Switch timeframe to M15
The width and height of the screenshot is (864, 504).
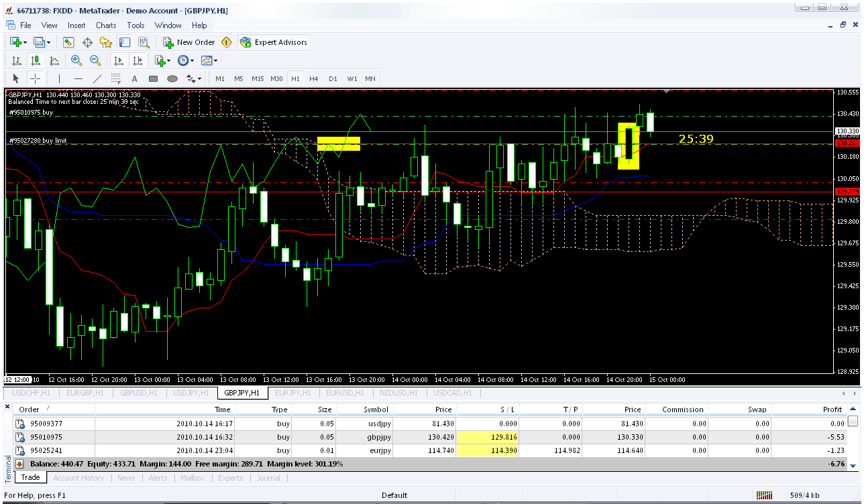coord(258,78)
